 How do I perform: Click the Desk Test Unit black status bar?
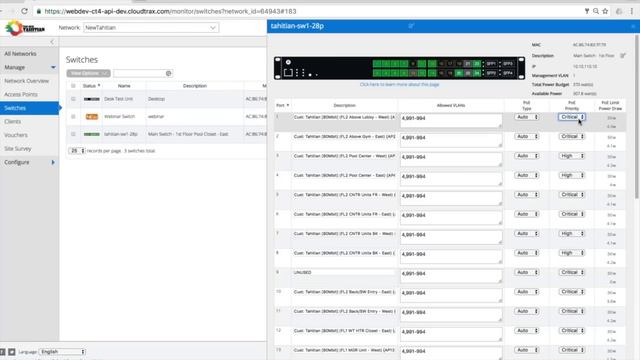91,99
